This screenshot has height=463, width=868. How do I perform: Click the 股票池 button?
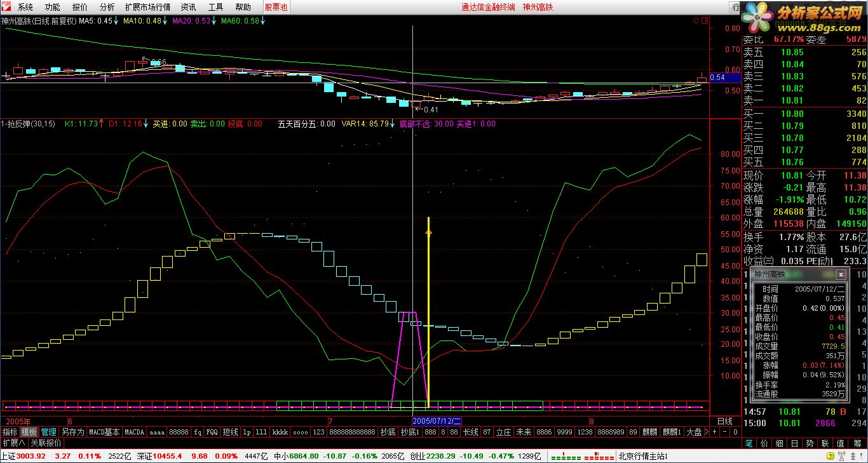tap(276, 7)
